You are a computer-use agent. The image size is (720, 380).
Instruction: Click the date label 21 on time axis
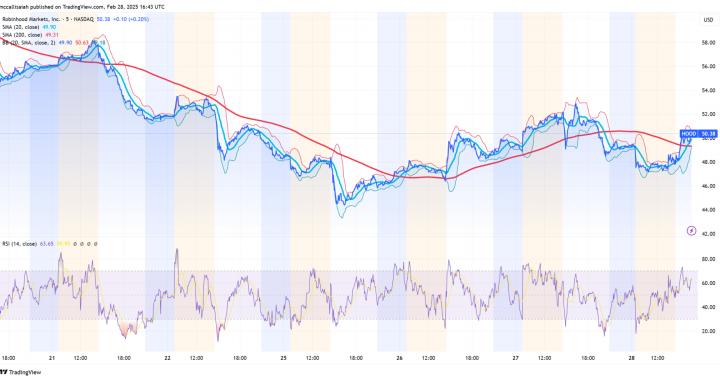tap(52, 358)
